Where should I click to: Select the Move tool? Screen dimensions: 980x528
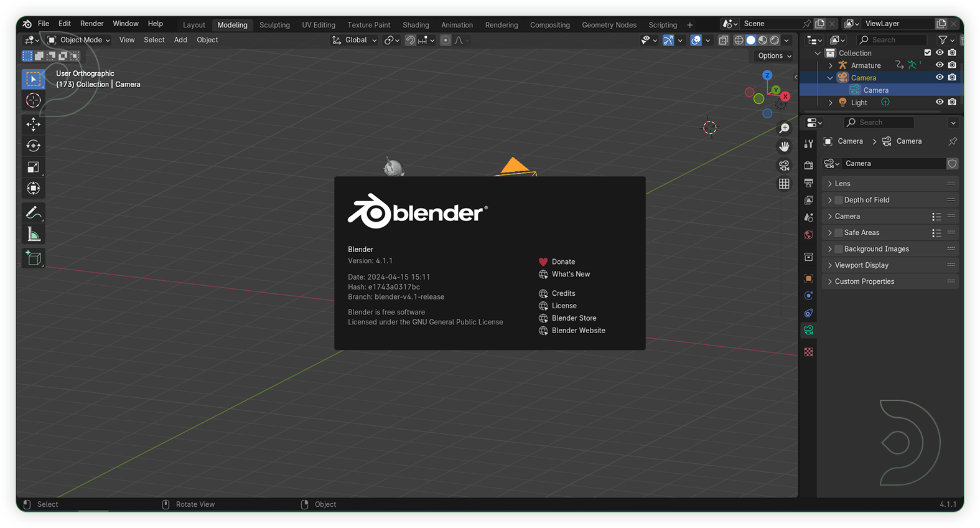point(34,125)
